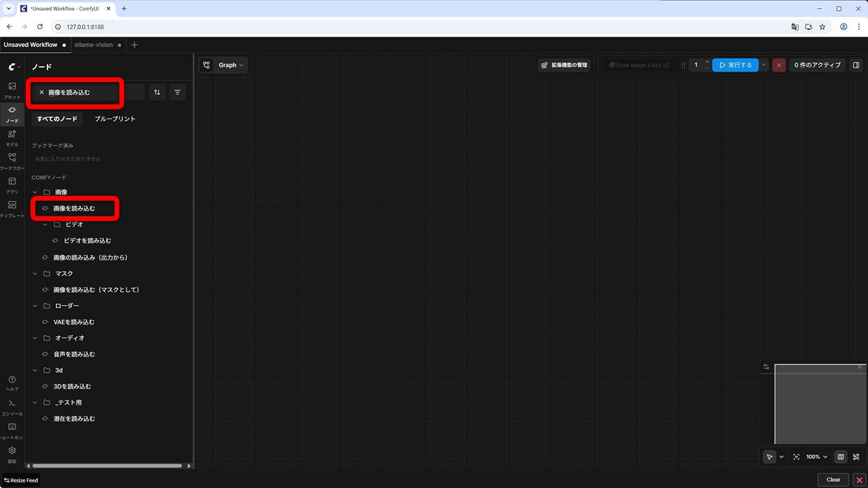The image size is (868, 488).
Task: Open the 100% zoom level dropdown
Action: 816,457
